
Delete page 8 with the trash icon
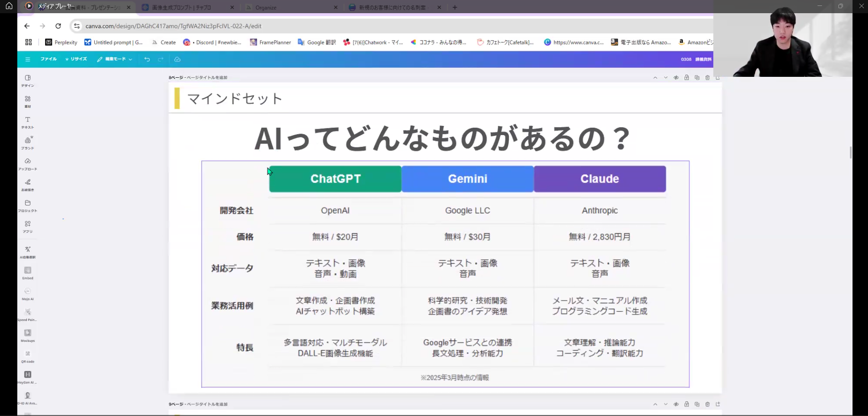click(707, 78)
